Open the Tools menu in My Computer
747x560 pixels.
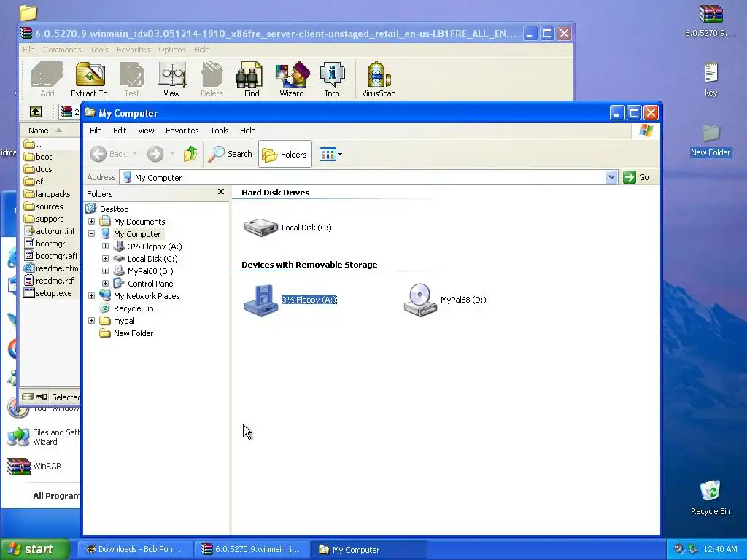click(220, 131)
